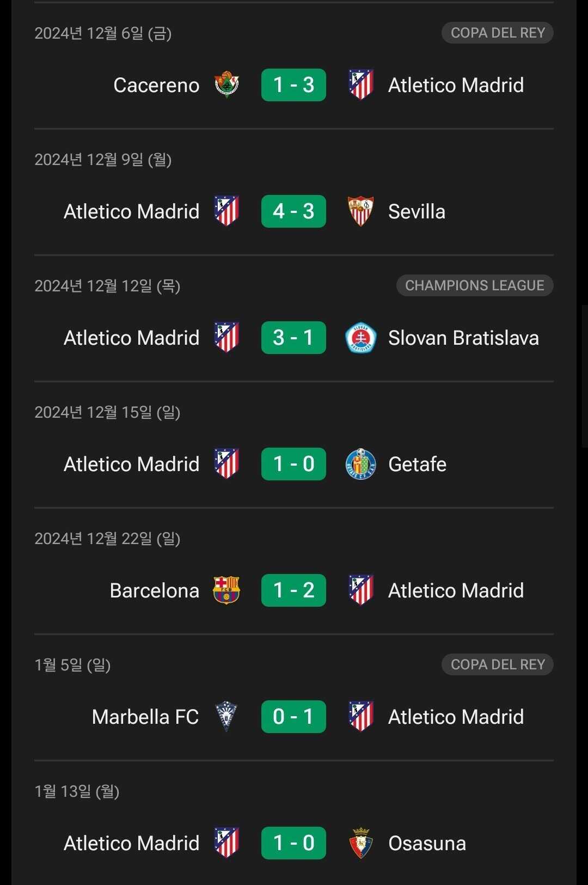Open the 0 - 1 Marbella match score

pos(293,717)
